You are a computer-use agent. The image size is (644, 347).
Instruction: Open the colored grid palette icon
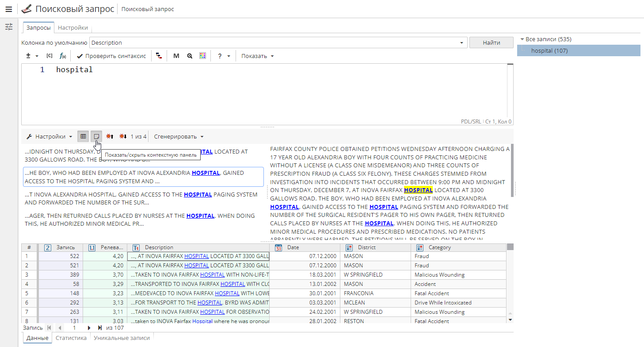tap(203, 56)
